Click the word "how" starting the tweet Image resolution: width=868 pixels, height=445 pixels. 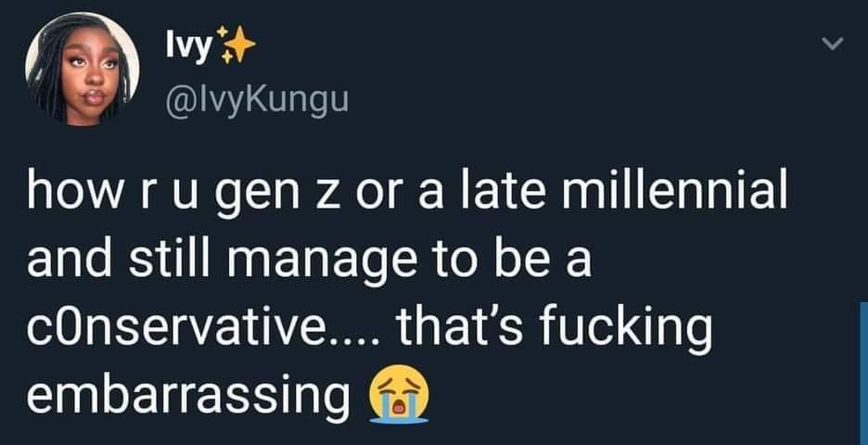(x=68, y=195)
